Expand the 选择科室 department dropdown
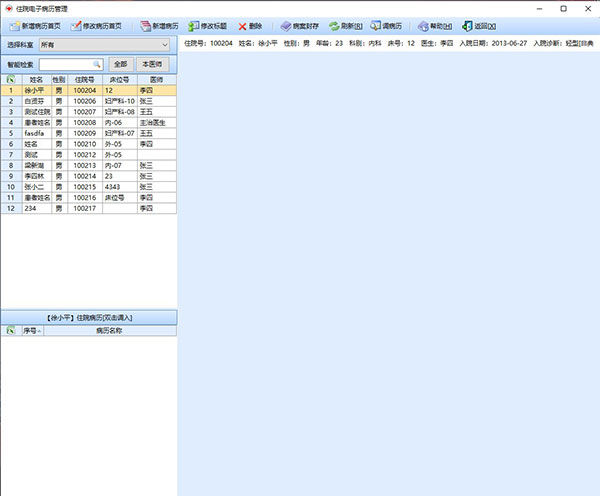The height and width of the screenshot is (496, 600). (165, 45)
